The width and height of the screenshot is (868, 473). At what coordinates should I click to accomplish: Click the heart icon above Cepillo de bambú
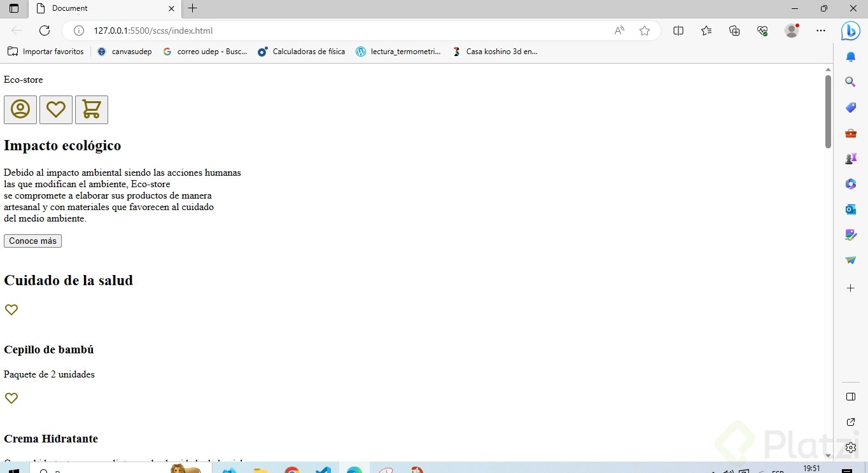[11, 309]
